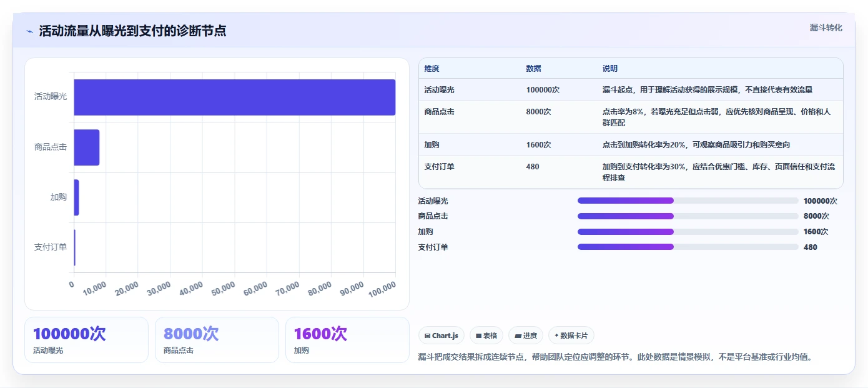This screenshot has width=868, height=388.
Task: Click the footer note starting 漏斗把成交结果拆成连续节点
Action: 615,357
